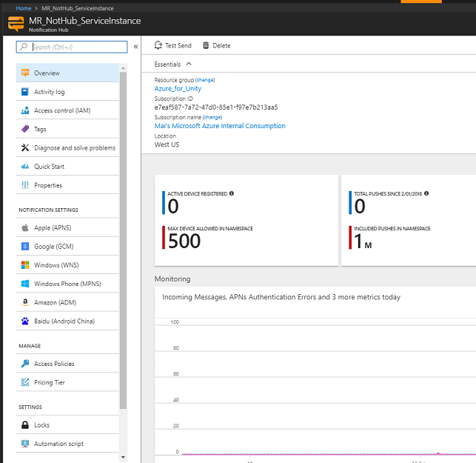Click the Access Policies key icon

click(x=25, y=364)
